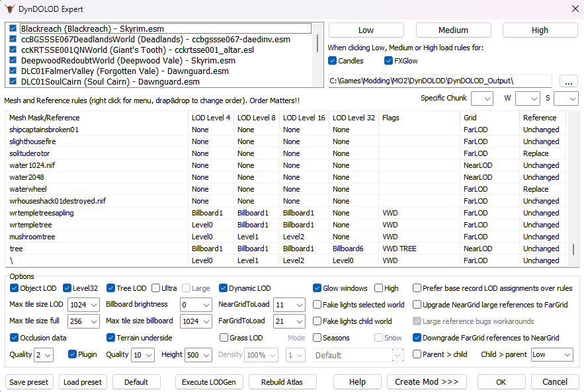Screen dimensions: 584x392
Task: Open the Max tile size billboard dropdown
Action: coord(196,321)
